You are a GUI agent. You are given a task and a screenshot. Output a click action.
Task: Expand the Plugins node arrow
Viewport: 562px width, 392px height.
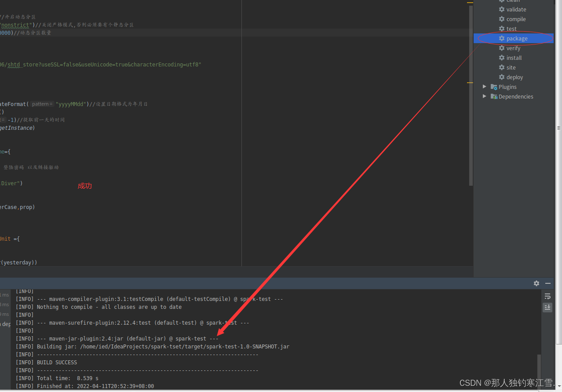click(485, 87)
